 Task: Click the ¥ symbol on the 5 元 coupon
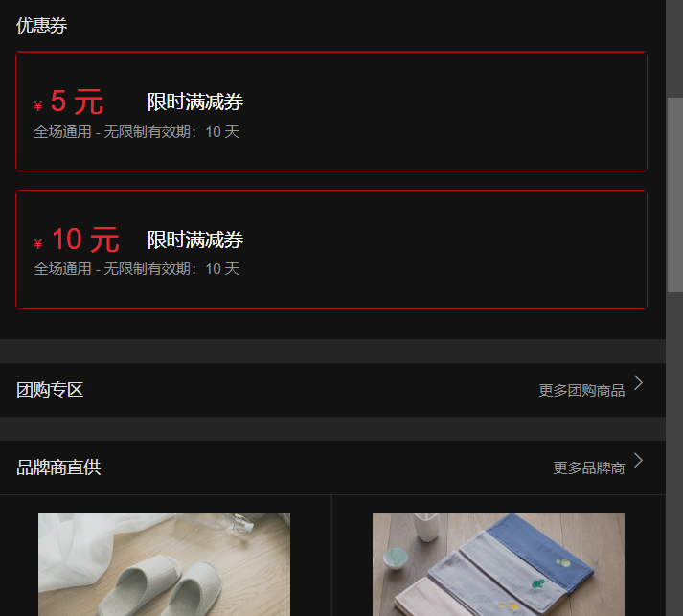[x=38, y=106]
